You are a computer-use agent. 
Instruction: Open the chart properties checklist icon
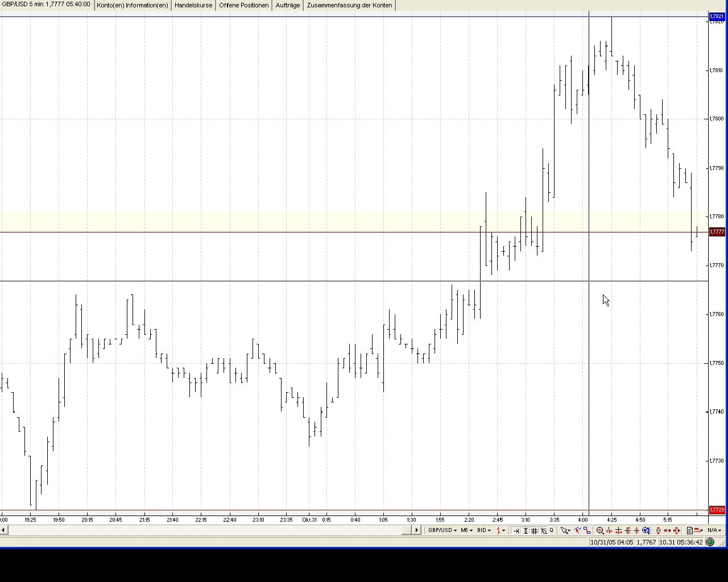click(x=690, y=530)
